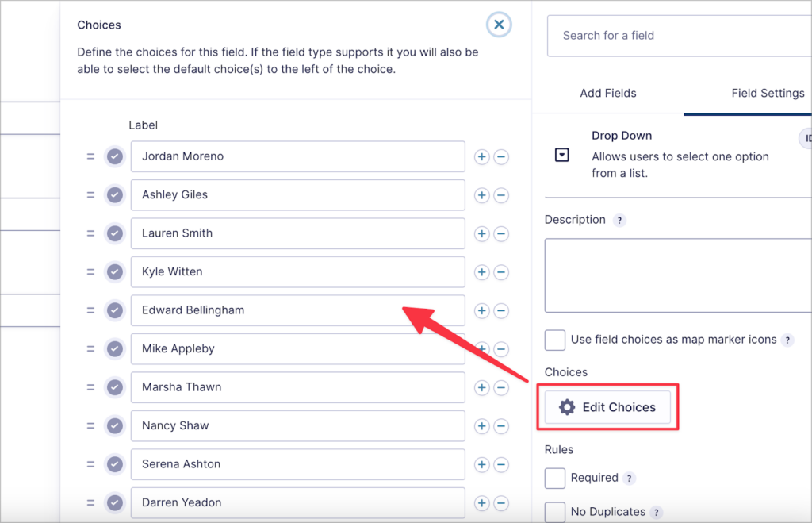Click the Drop Down field type icon
The width and height of the screenshot is (812, 523).
[x=561, y=156]
